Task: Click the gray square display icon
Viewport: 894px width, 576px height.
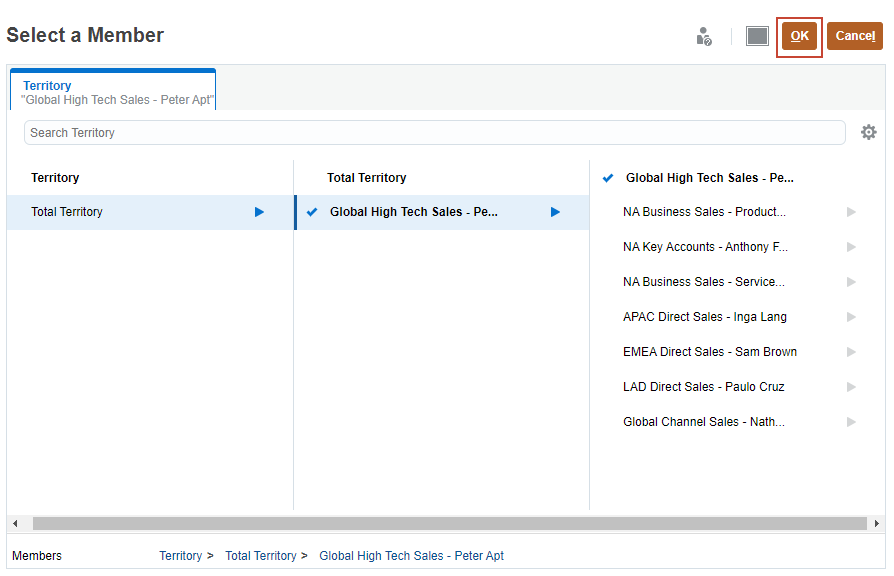Action: [757, 36]
